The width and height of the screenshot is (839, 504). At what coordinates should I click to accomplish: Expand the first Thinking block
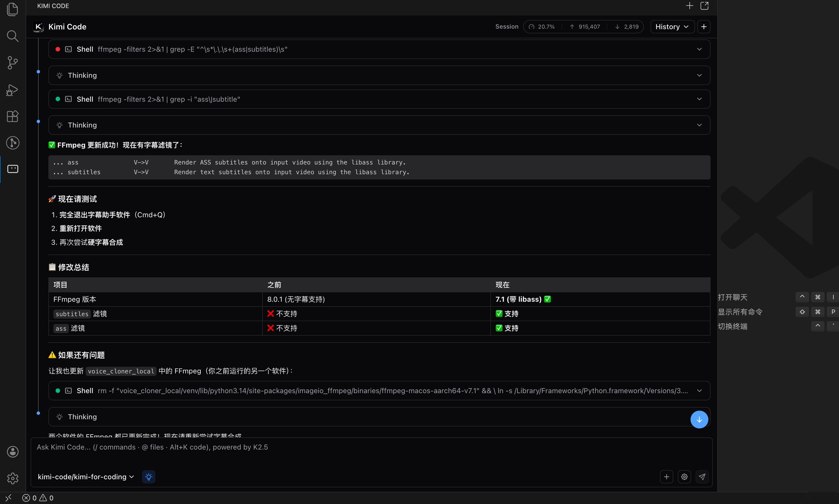click(x=379, y=75)
